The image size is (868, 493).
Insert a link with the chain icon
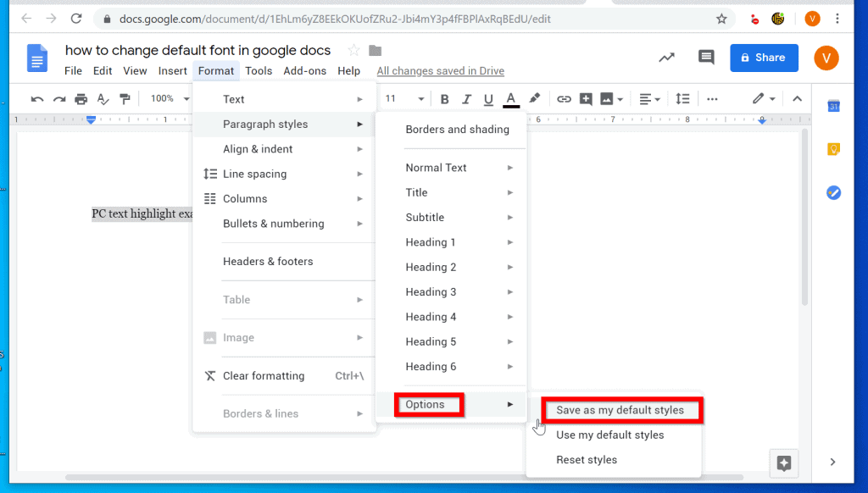(x=564, y=99)
